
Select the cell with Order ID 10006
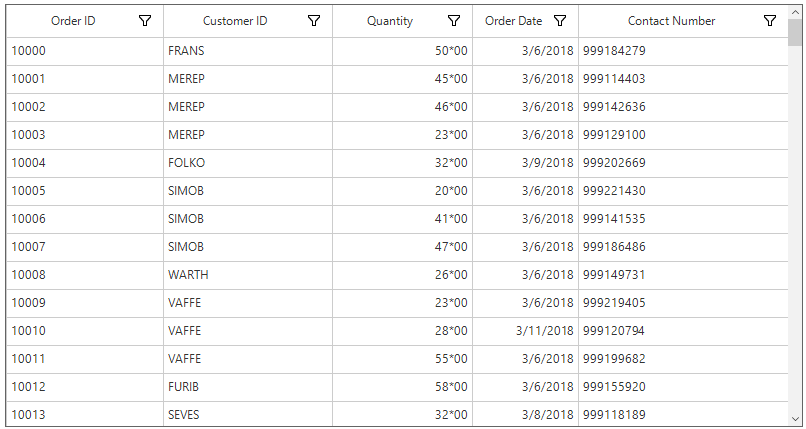85,219
